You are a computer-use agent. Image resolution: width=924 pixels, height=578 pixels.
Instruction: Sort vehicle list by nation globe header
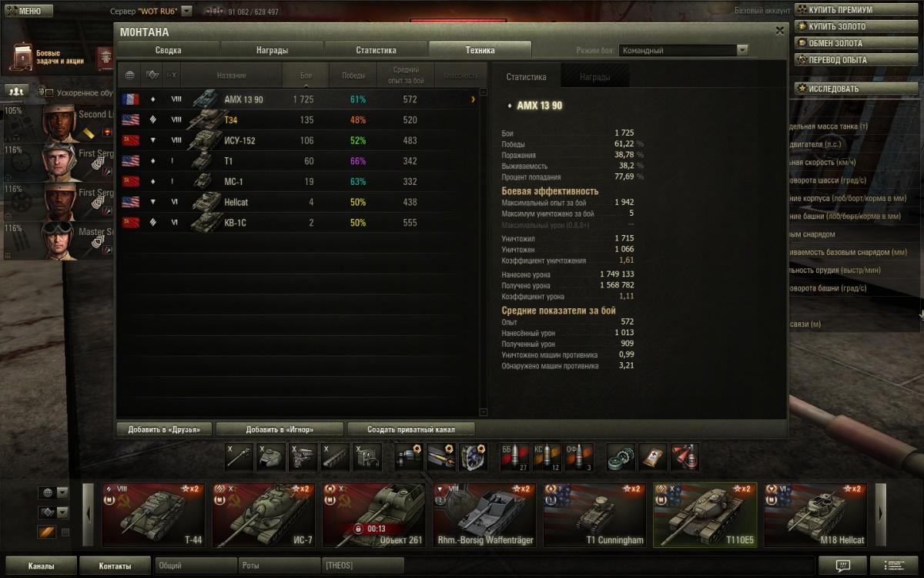click(x=129, y=76)
